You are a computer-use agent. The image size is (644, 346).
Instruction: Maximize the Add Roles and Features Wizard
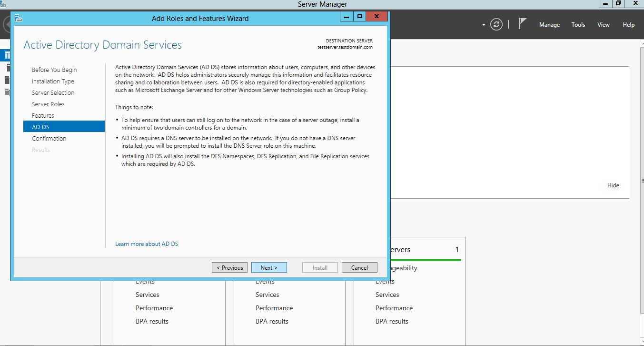360,17
